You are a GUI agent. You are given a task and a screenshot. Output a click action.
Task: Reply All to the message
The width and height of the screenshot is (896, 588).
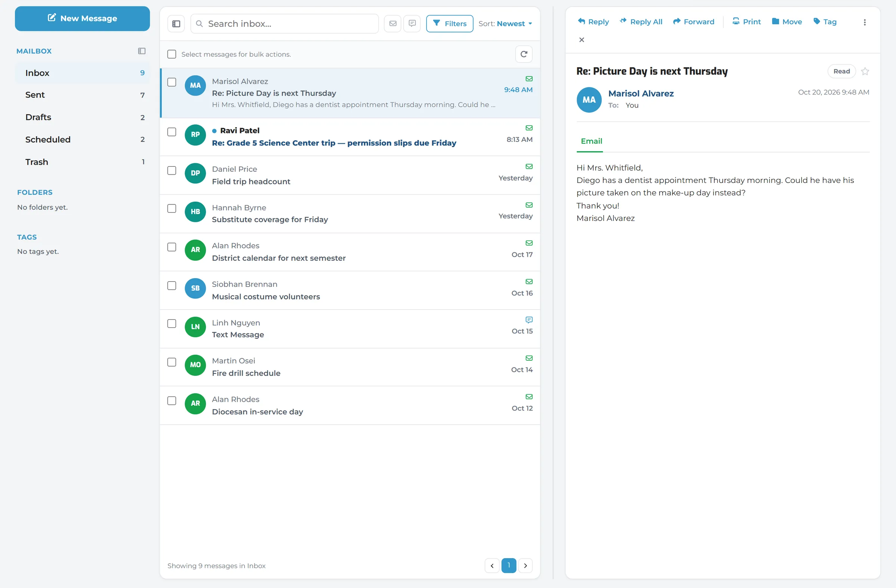pyautogui.click(x=641, y=21)
